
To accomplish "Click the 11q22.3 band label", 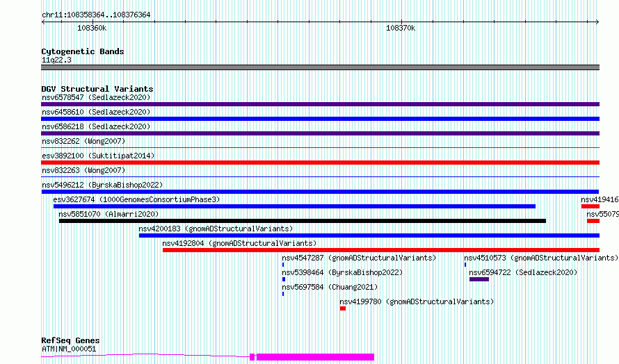I will click(56, 60).
